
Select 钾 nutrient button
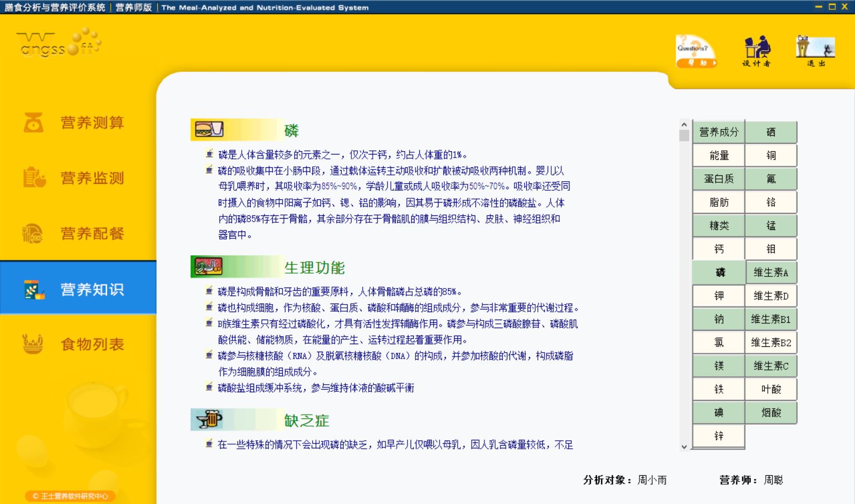tap(719, 296)
